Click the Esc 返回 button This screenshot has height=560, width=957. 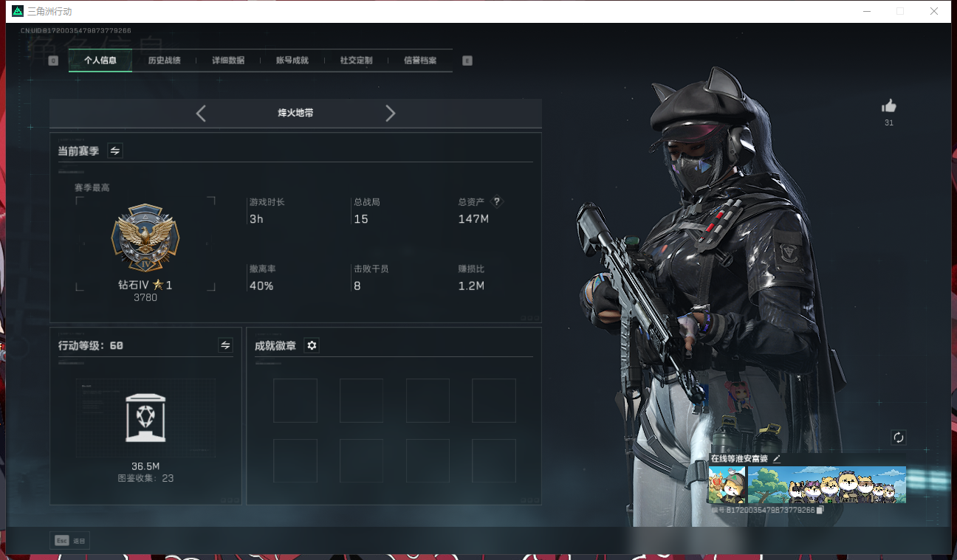point(69,541)
